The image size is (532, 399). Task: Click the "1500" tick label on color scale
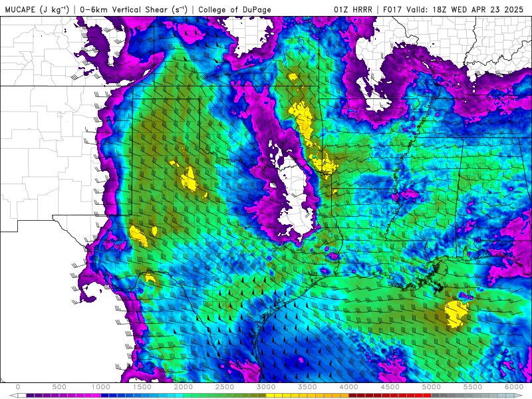[142, 387]
